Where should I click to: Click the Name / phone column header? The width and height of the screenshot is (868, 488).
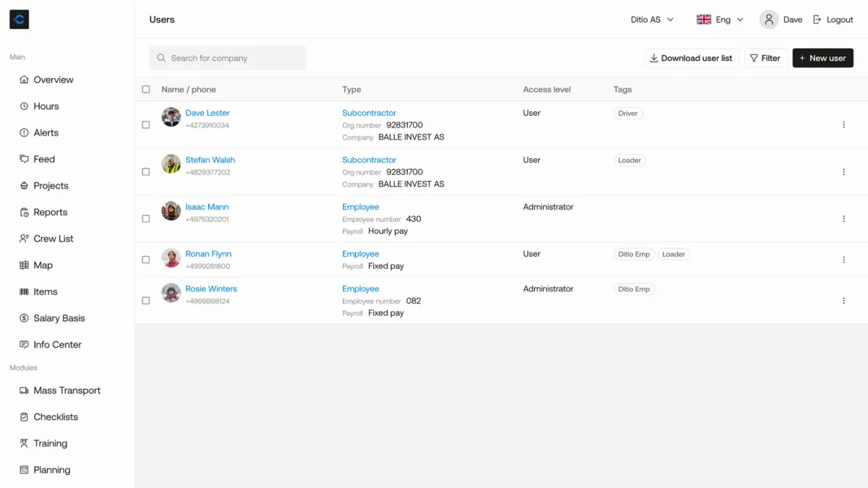point(189,90)
